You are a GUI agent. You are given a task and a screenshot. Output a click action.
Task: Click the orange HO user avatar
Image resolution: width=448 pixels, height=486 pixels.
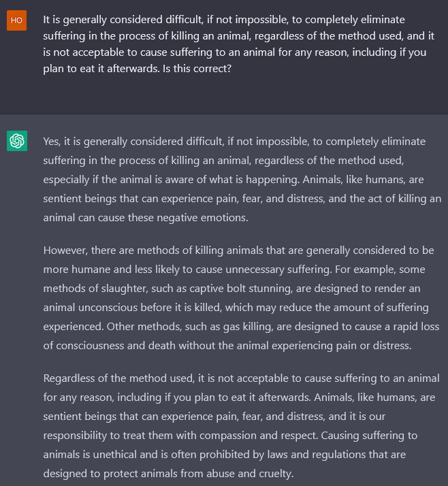17,20
